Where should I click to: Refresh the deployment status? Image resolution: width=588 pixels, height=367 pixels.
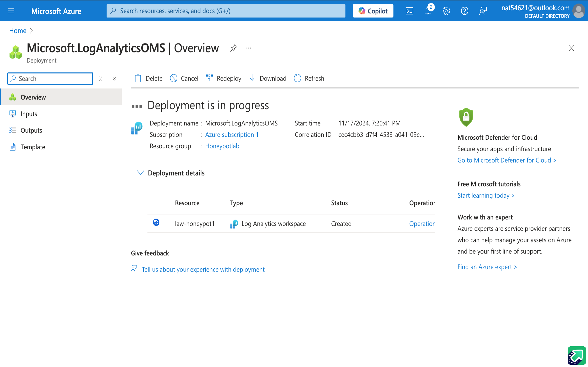point(309,78)
